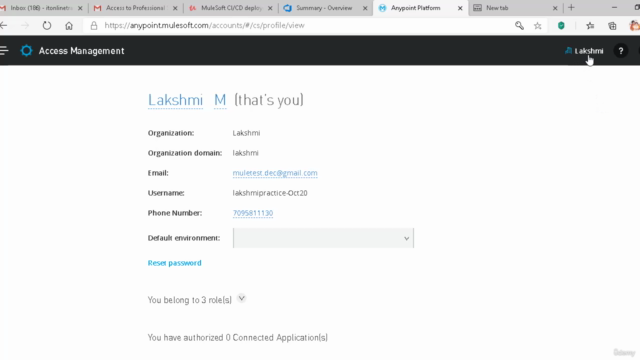Close the MuleSoft CI/CD tab

pos(270,8)
